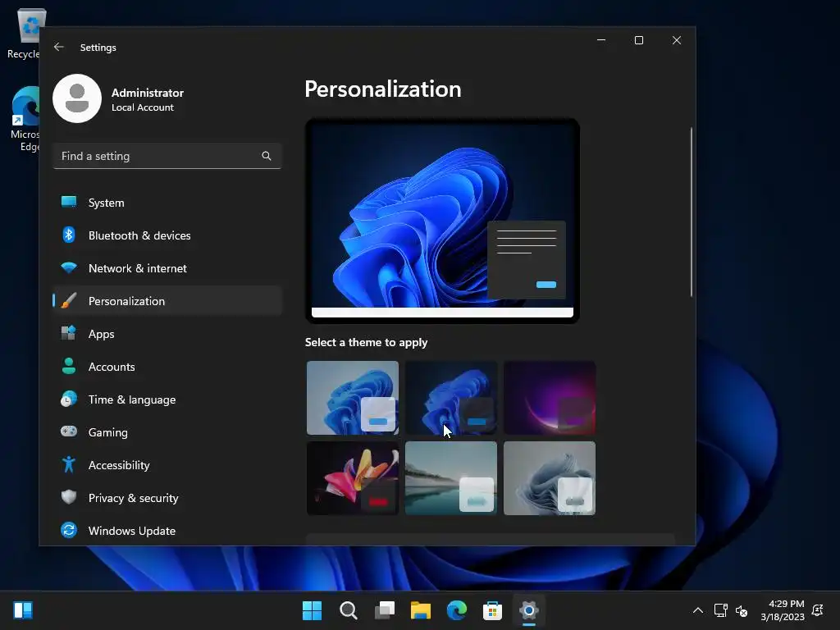Viewport: 840px width, 630px height.
Task: Close the Settings window
Action: (677, 40)
